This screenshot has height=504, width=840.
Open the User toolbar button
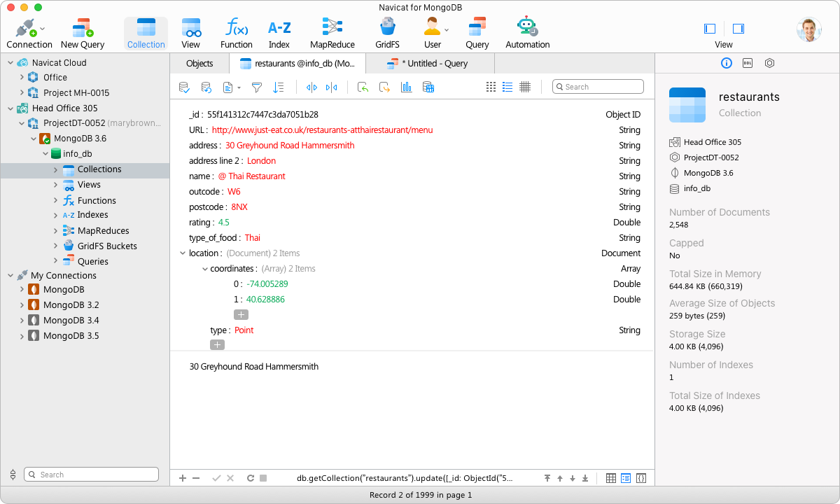pyautogui.click(x=433, y=34)
